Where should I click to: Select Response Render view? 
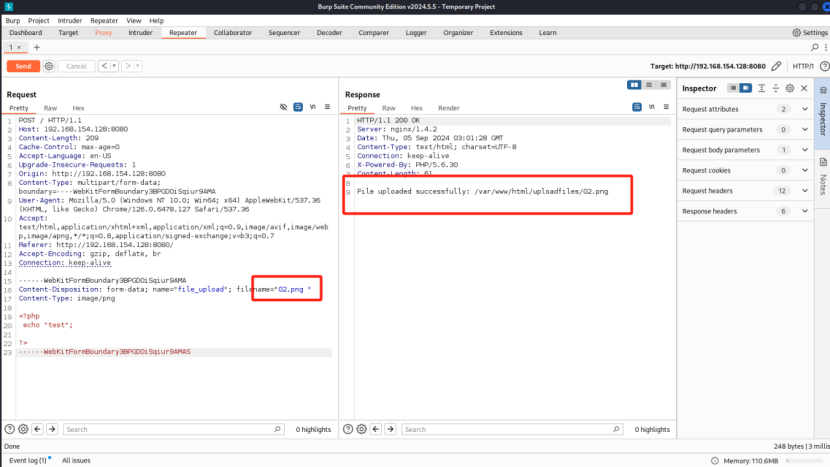pos(448,108)
